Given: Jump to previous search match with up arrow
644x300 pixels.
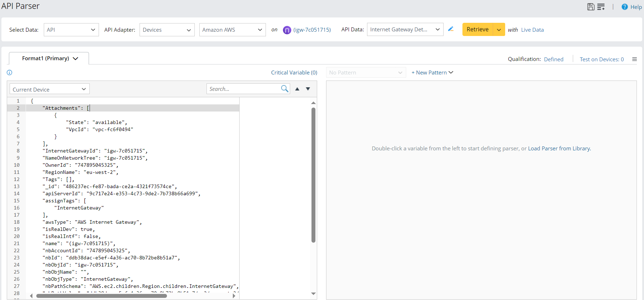Looking at the screenshot, I should [x=297, y=89].
